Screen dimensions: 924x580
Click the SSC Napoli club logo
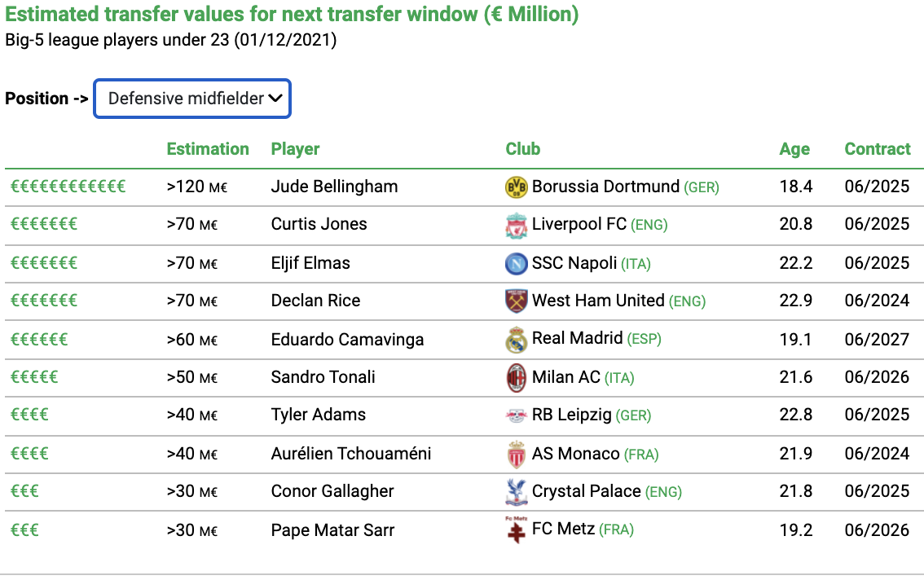(517, 263)
